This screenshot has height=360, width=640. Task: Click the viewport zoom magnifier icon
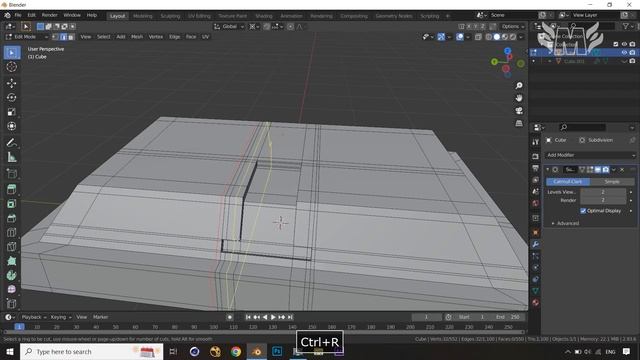click(519, 86)
